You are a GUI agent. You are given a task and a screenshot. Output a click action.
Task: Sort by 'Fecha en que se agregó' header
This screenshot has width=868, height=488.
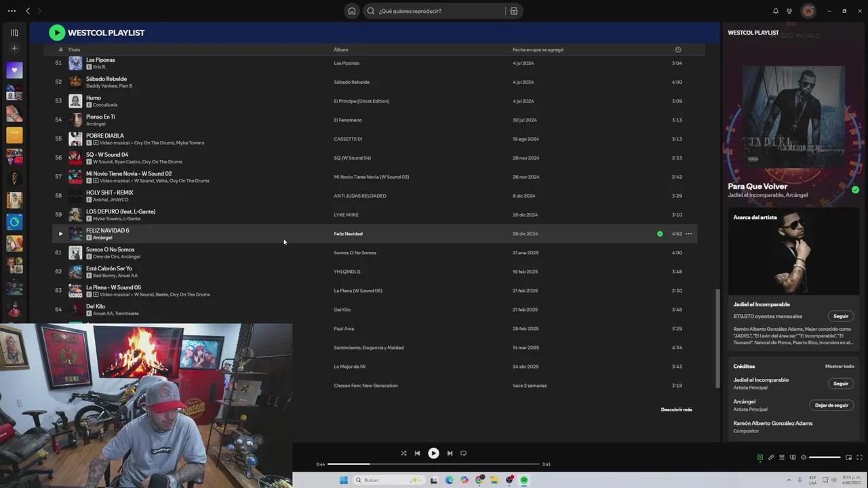pyautogui.click(x=538, y=49)
